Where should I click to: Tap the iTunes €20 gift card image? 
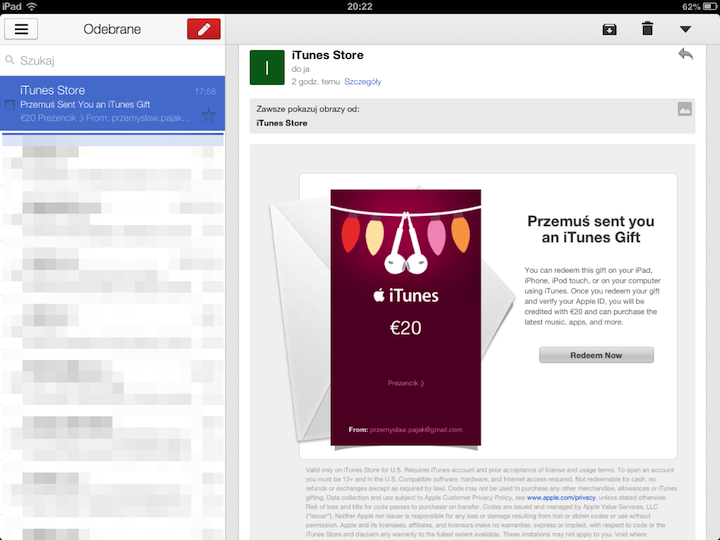pos(405,317)
